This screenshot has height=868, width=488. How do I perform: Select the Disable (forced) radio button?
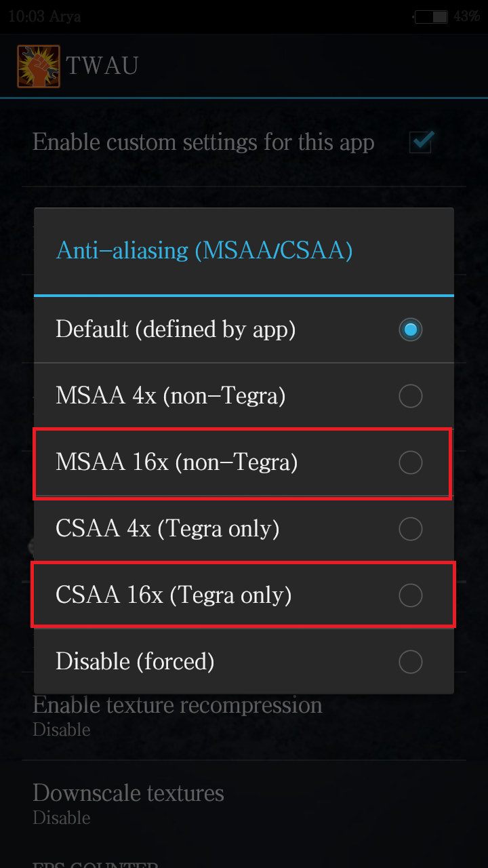[410, 662]
